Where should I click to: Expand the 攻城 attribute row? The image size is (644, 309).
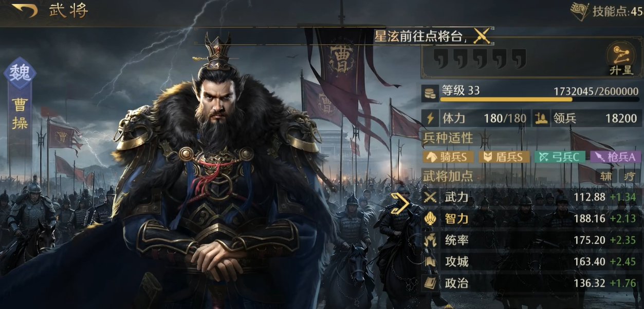[530, 262]
